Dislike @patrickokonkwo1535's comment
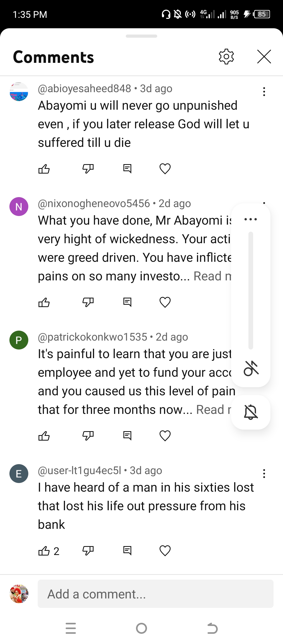Screen dimensions: 283x644 tap(88, 436)
